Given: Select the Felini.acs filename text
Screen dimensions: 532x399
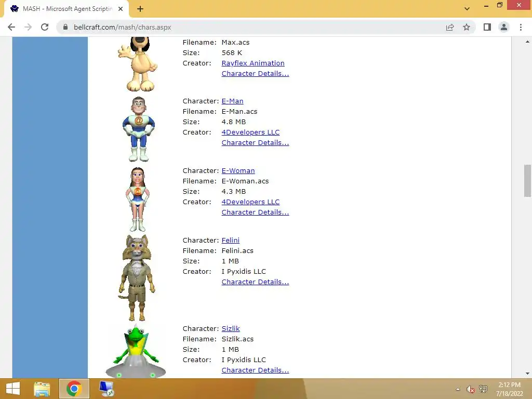Looking at the screenshot, I should point(237,251).
